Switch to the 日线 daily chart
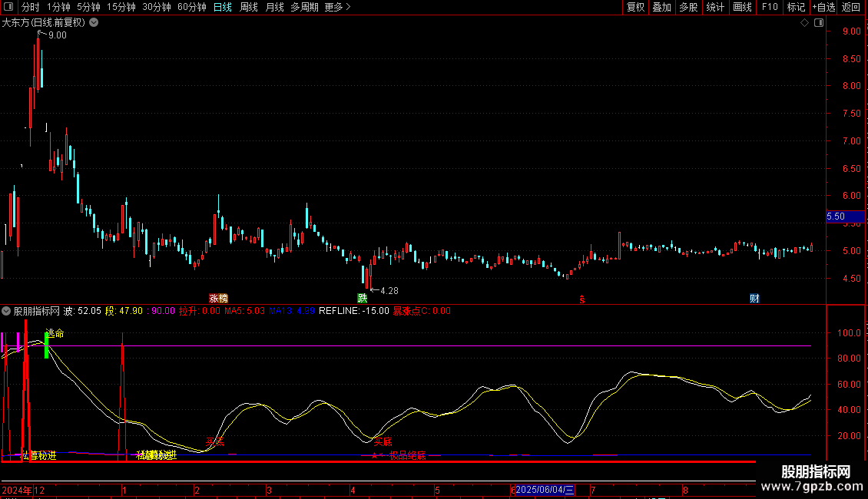 [223, 7]
